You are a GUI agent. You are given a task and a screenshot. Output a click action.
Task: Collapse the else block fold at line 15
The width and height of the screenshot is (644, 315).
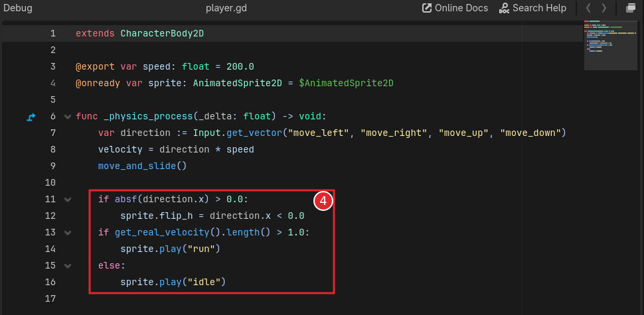67,266
